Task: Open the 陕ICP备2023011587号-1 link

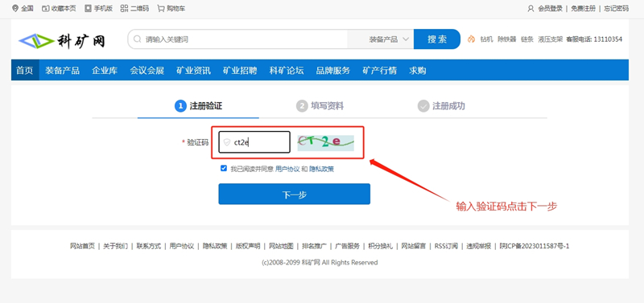Action: tap(535, 246)
